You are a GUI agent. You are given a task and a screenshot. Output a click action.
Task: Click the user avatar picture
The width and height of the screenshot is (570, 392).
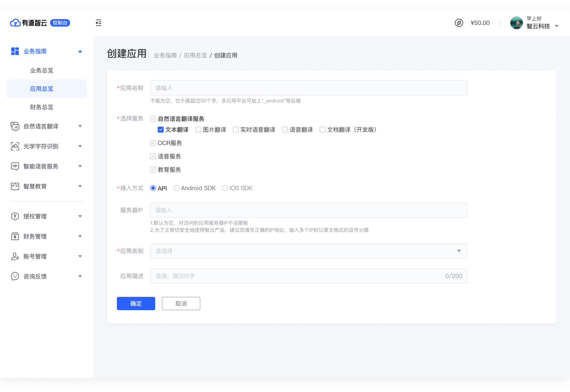click(516, 23)
